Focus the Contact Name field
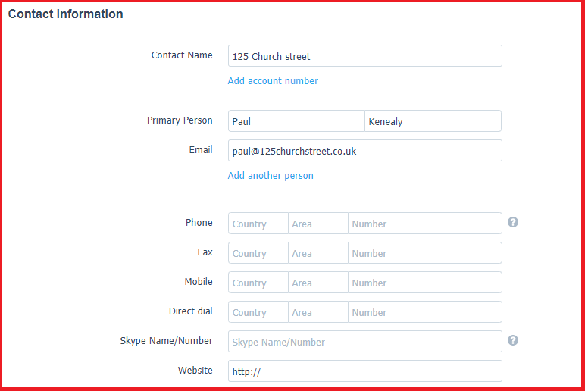This screenshot has width=588, height=391. pos(365,56)
